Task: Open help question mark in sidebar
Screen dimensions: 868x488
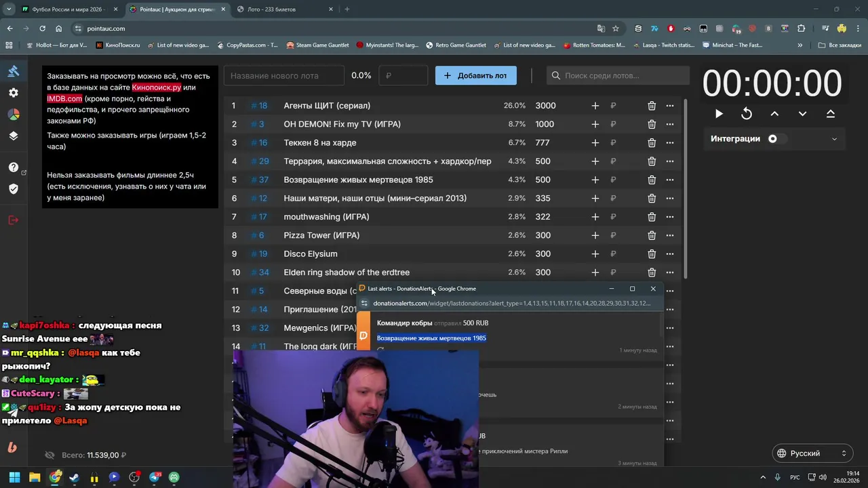Action: 14,167
